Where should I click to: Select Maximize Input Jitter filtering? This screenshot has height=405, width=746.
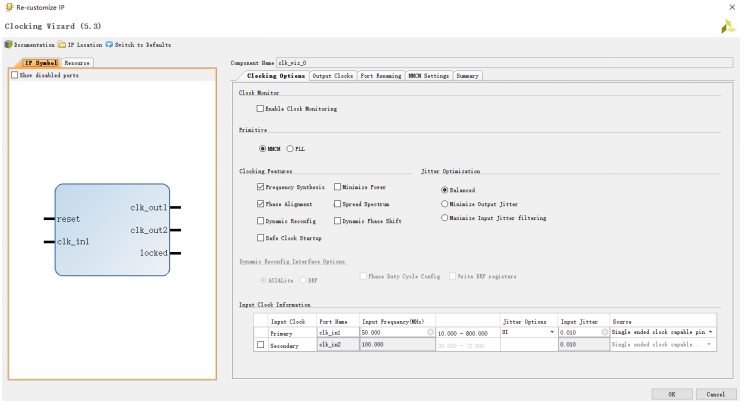(444, 217)
